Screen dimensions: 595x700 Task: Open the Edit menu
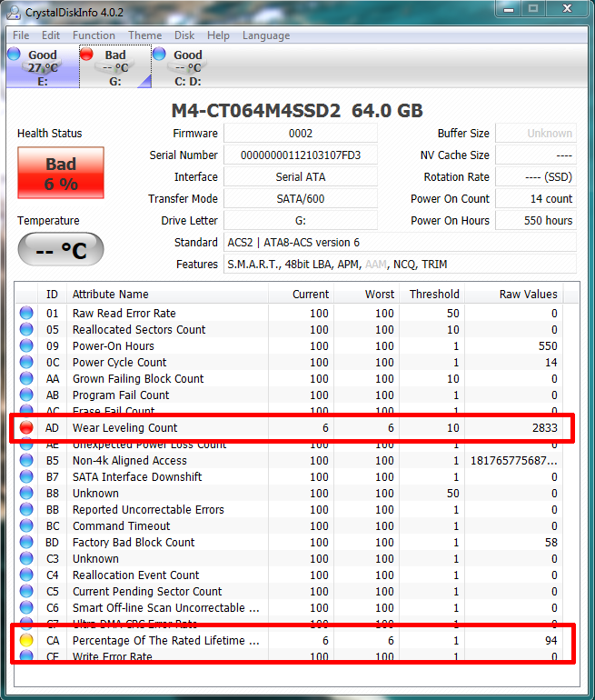click(51, 35)
